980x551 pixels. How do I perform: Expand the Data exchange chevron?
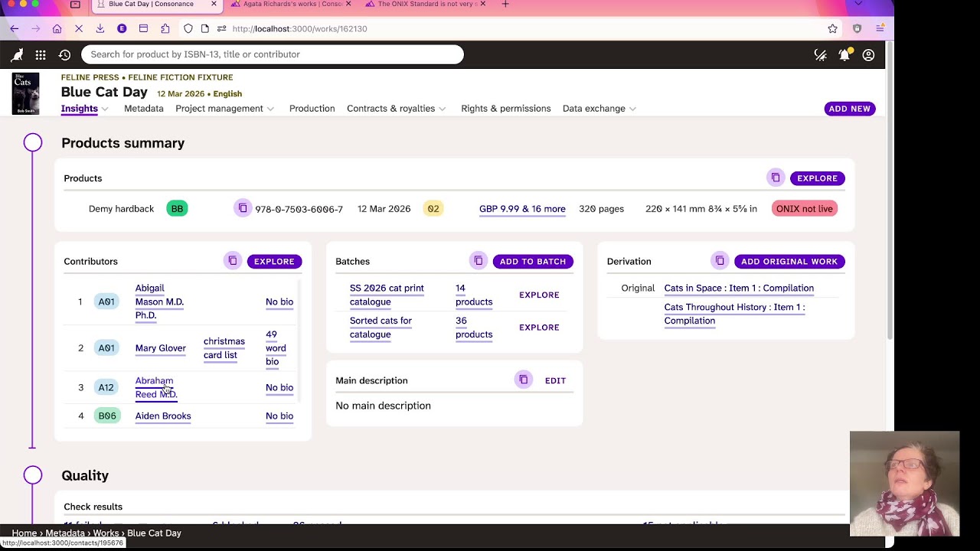(632, 109)
